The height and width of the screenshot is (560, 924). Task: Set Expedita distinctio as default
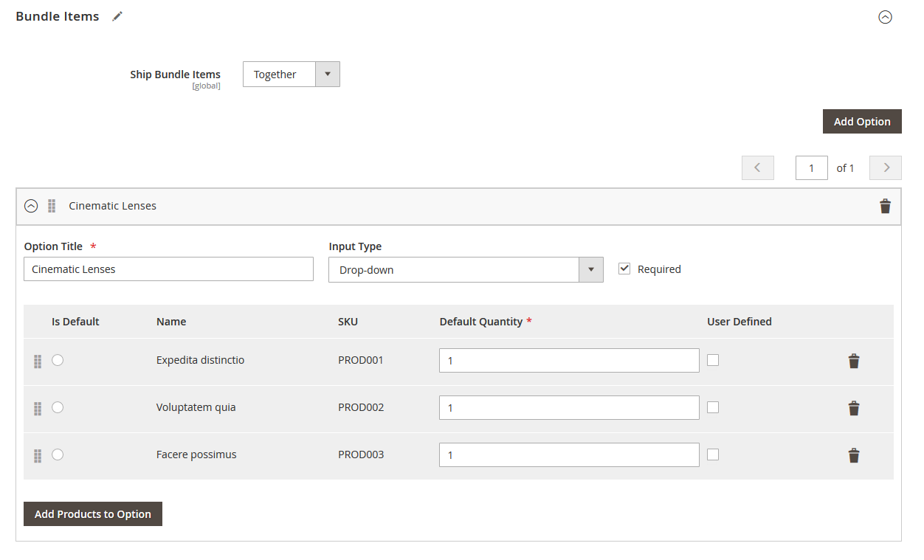(58, 360)
